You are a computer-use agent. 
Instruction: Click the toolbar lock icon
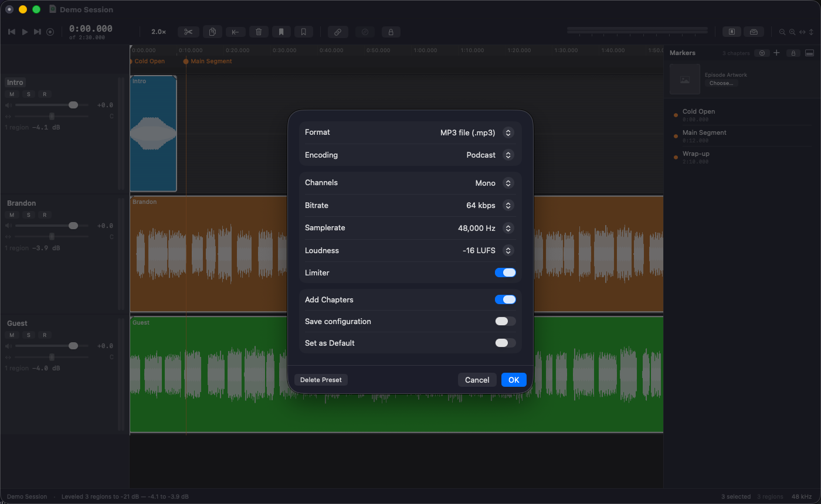pos(391,32)
